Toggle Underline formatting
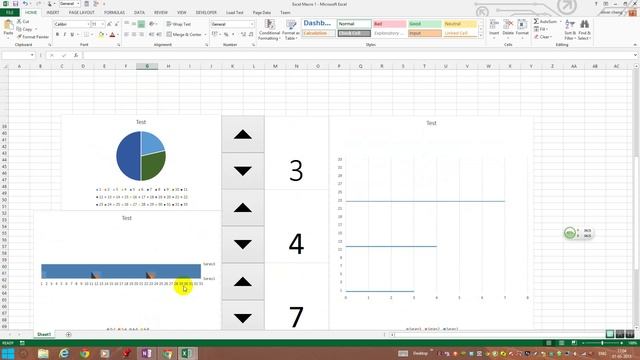640x360 pixels. 72,35
